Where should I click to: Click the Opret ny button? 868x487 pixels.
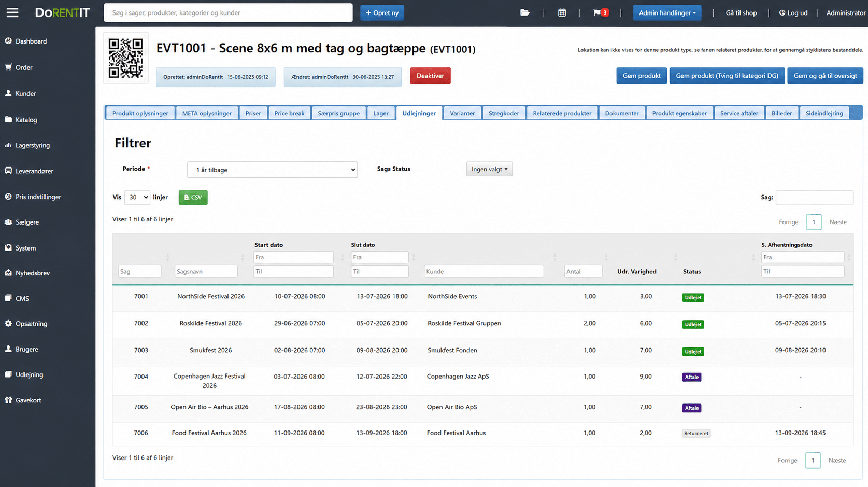[382, 12]
